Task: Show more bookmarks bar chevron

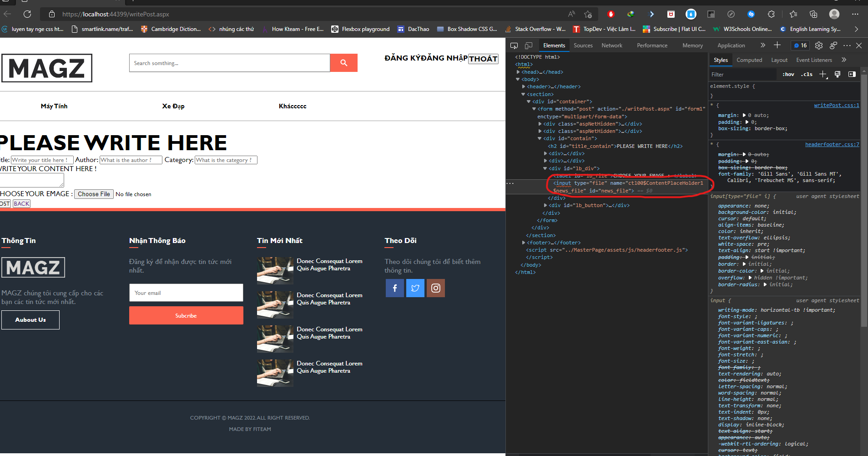Action: (x=857, y=29)
